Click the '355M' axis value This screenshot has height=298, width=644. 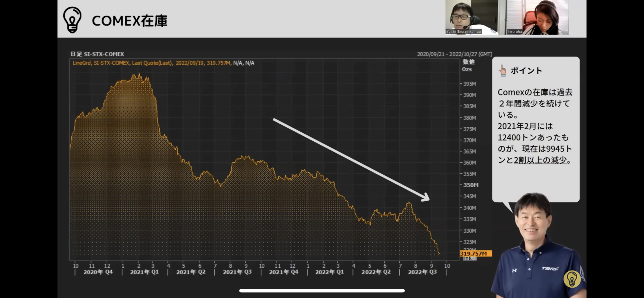[x=470, y=174]
